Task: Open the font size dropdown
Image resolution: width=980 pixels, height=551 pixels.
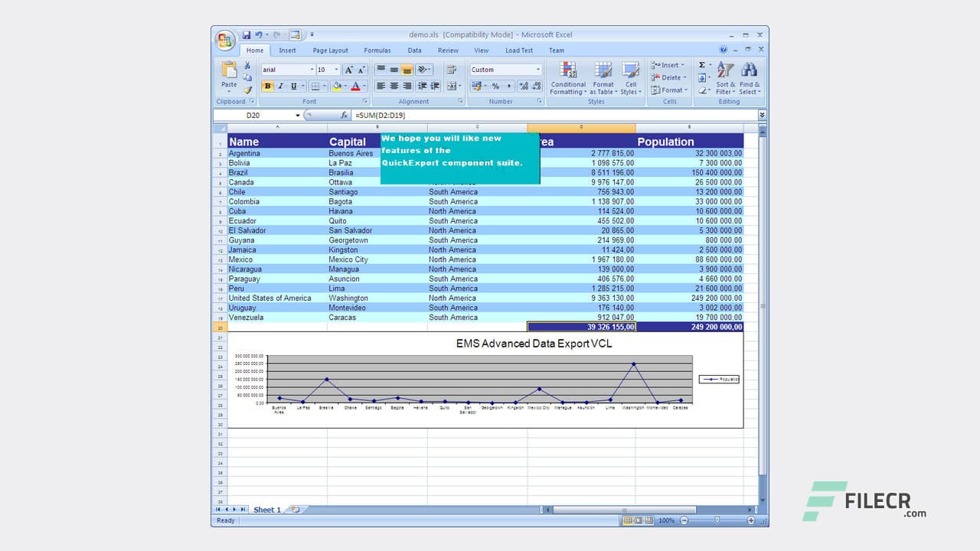Action: pyautogui.click(x=336, y=69)
